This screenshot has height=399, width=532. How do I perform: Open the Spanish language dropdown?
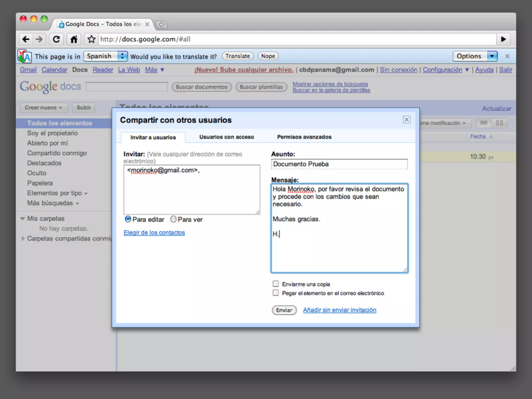coord(105,56)
